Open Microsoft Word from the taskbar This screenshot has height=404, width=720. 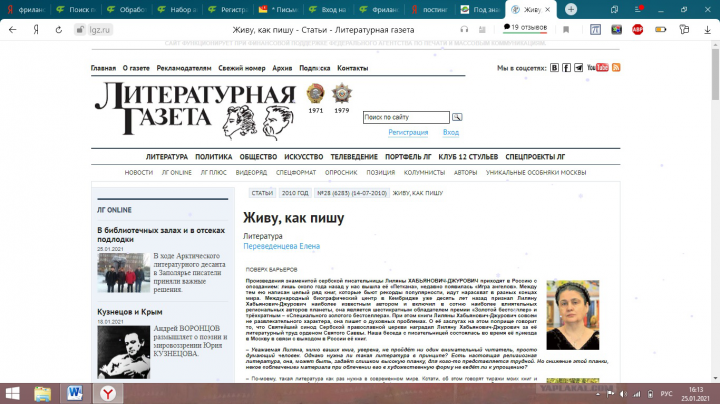(75, 393)
